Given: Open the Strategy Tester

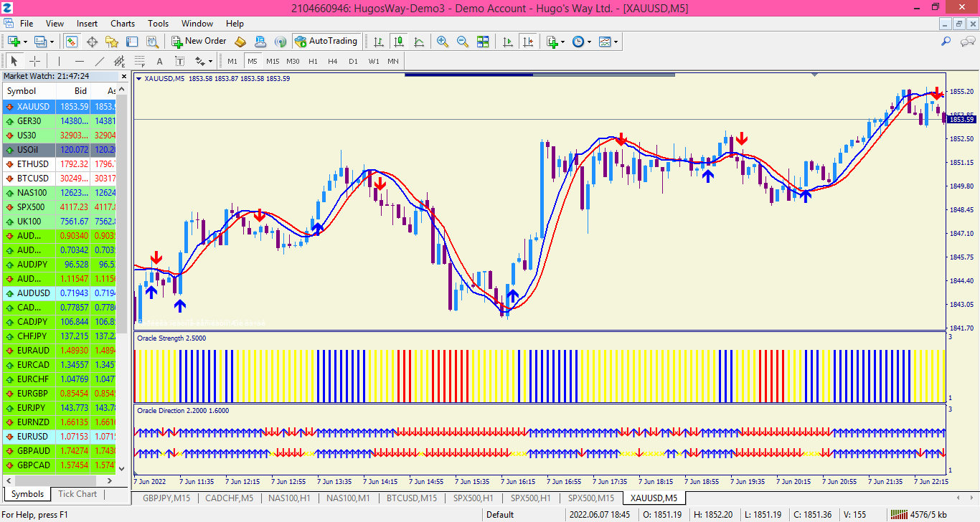Looking at the screenshot, I should pyautogui.click(x=151, y=41).
